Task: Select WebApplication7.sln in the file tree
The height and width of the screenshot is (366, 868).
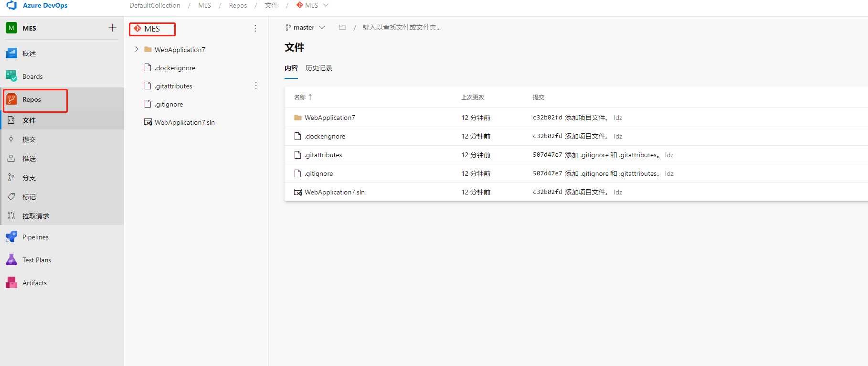Action: [x=184, y=122]
